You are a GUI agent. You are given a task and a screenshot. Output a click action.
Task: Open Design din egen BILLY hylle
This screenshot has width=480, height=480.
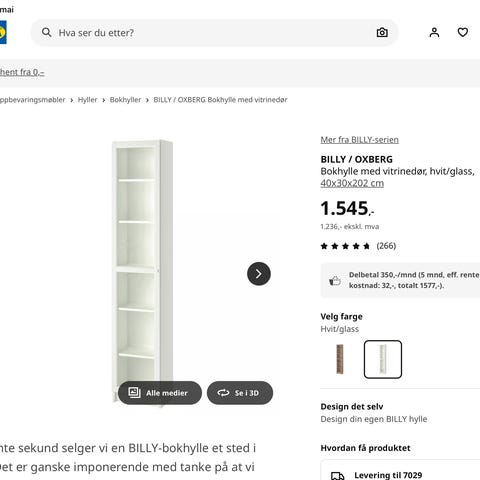(374, 419)
